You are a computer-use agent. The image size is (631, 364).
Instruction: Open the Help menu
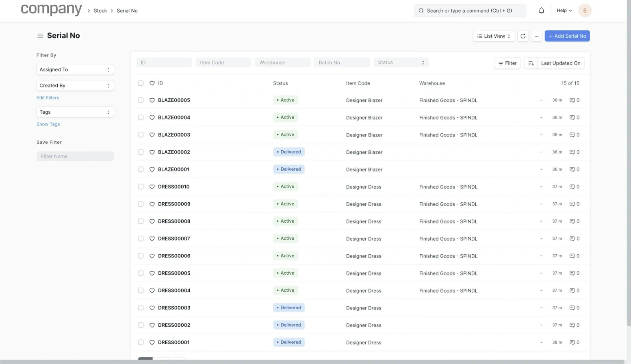(x=564, y=11)
